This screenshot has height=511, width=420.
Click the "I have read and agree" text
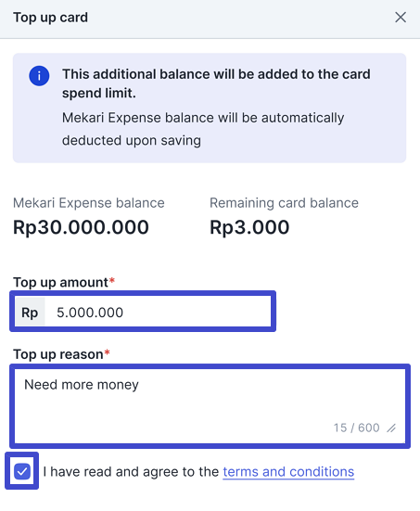coord(131,471)
